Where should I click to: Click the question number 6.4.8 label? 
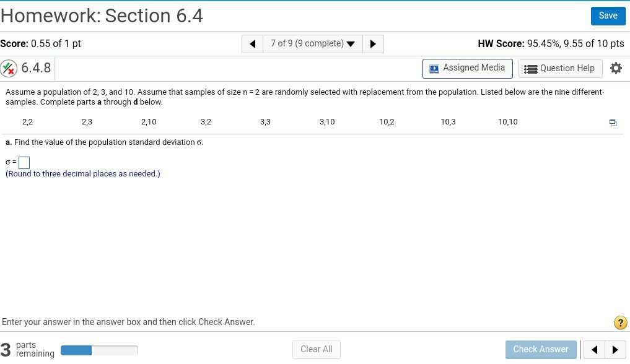tap(36, 68)
